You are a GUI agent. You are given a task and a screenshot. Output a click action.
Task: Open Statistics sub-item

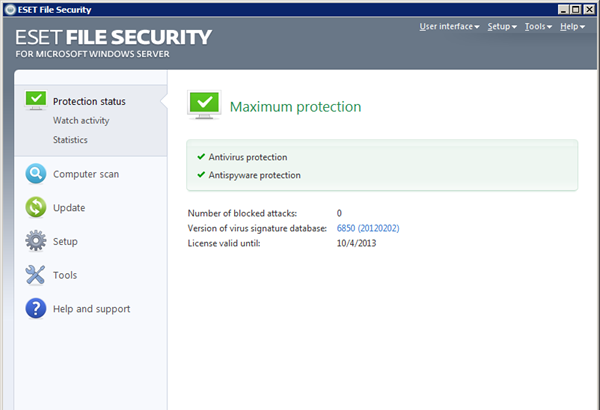point(70,140)
